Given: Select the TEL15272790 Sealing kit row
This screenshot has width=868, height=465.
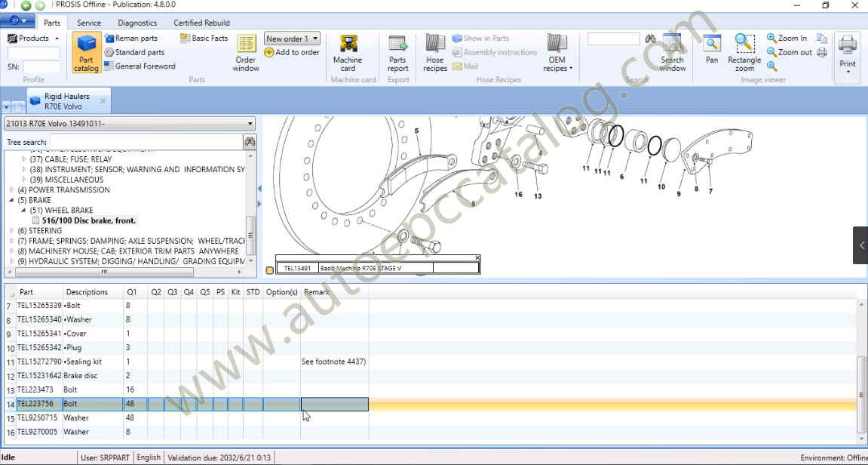Looking at the screenshot, I should tap(187, 362).
